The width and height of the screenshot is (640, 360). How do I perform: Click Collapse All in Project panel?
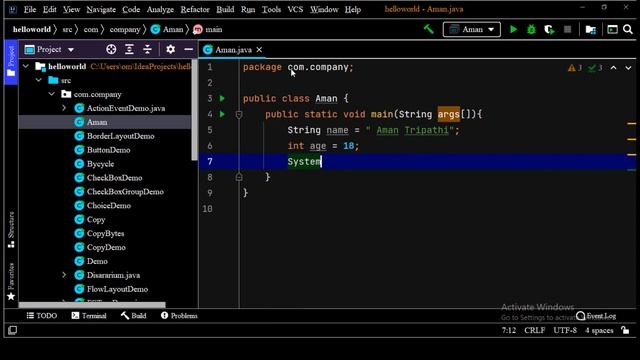(147, 49)
